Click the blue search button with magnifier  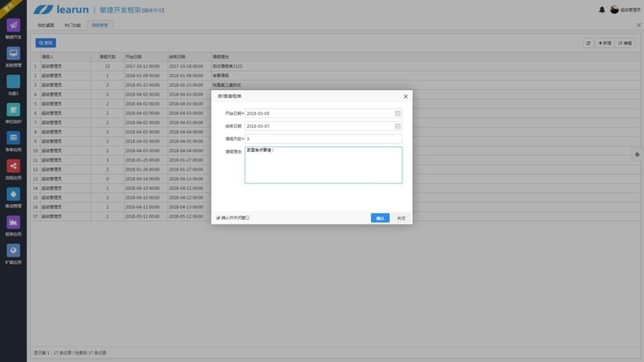click(x=46, y=43)
